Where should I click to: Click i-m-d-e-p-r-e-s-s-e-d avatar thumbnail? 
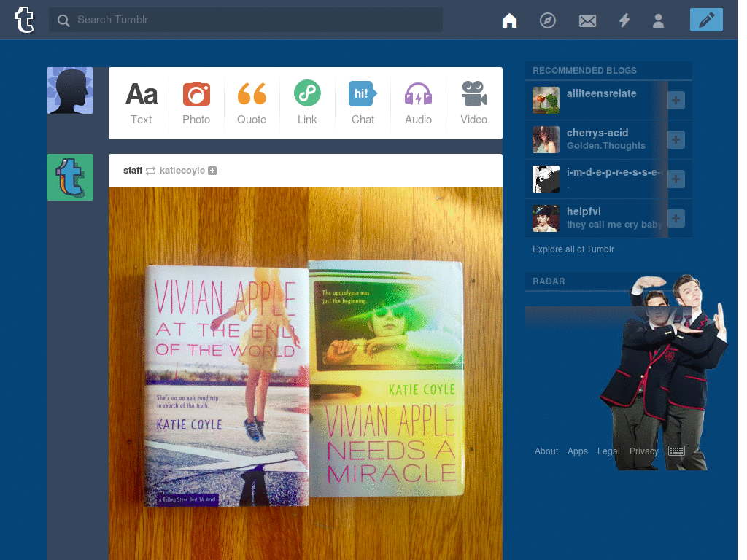coord(546,179)
